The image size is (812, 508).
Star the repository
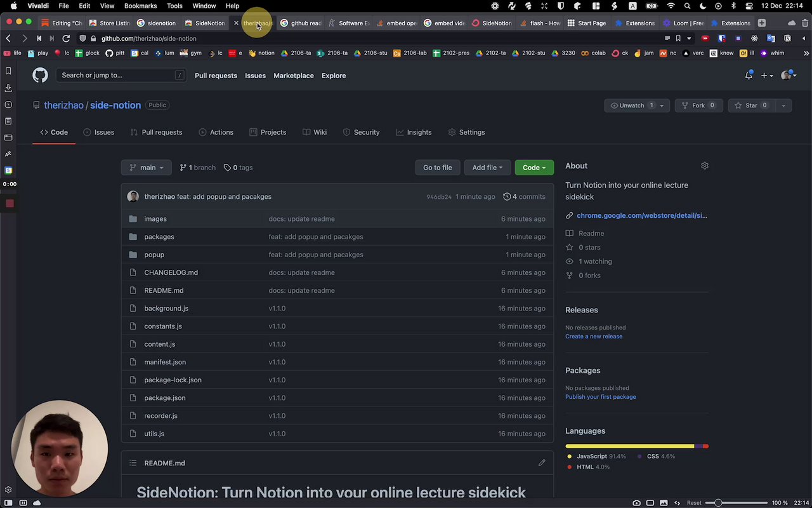coord(751,105)
